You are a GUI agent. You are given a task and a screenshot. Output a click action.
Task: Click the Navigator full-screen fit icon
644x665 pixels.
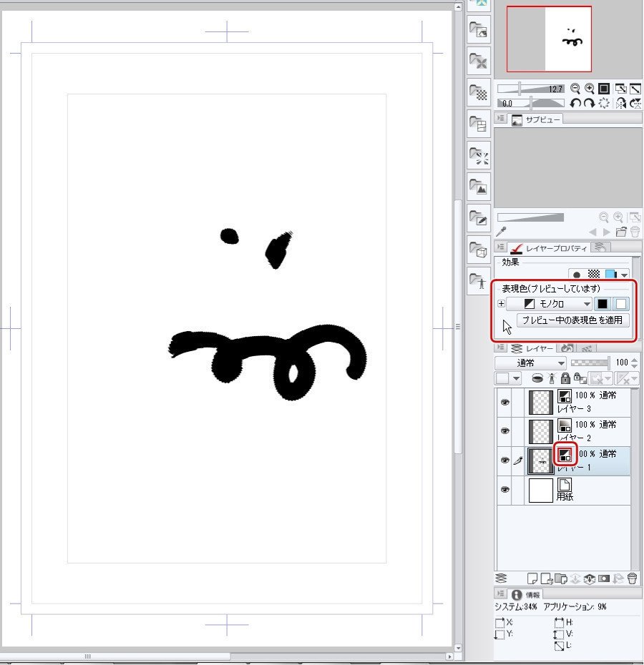(635, 89)
